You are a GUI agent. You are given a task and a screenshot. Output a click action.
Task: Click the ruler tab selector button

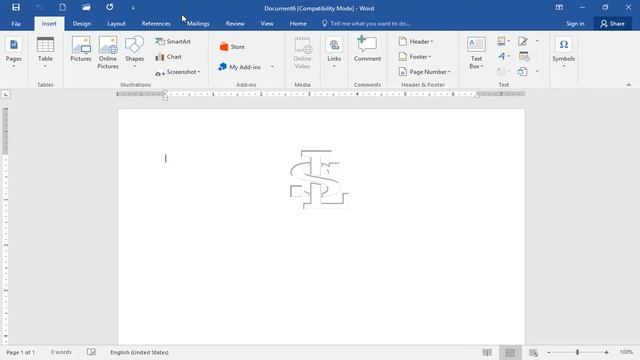[x=6, y=94]
